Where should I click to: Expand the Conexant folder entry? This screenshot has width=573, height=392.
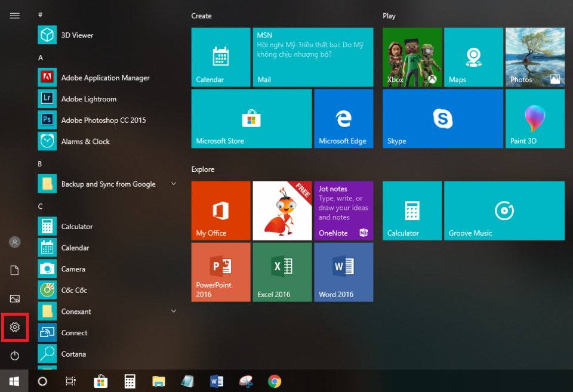173,311
